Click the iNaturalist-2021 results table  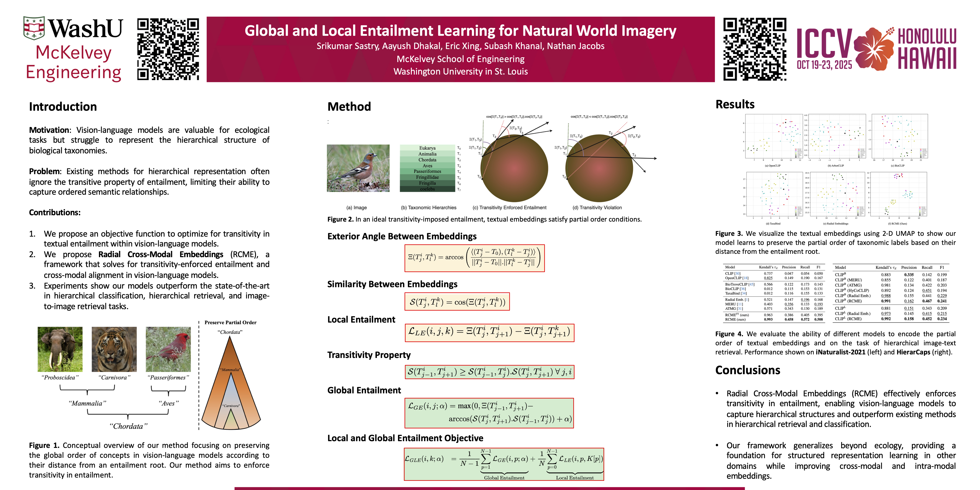click(774, 294)
